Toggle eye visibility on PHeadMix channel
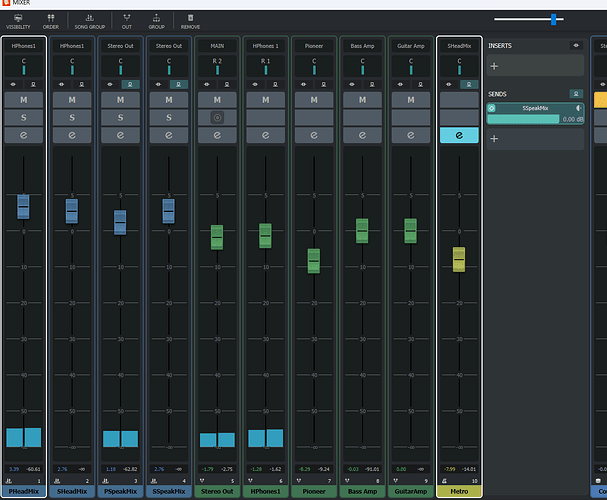This screenshot has height=500, width=607. (14, 84)
